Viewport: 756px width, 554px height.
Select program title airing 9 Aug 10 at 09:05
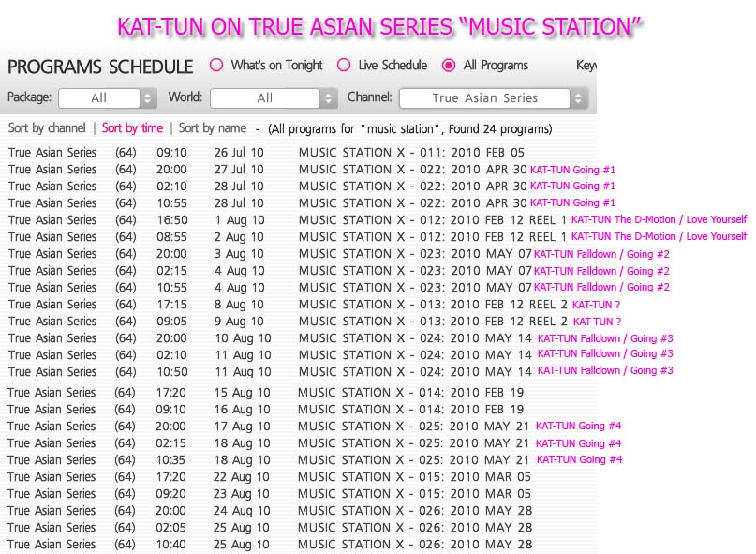[433, 322]
